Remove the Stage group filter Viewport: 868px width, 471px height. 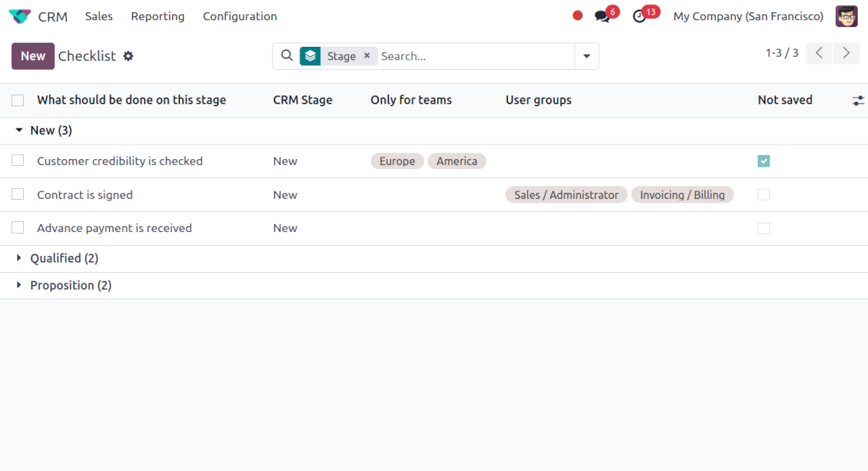pyautogui.click(x=367, y=56)
